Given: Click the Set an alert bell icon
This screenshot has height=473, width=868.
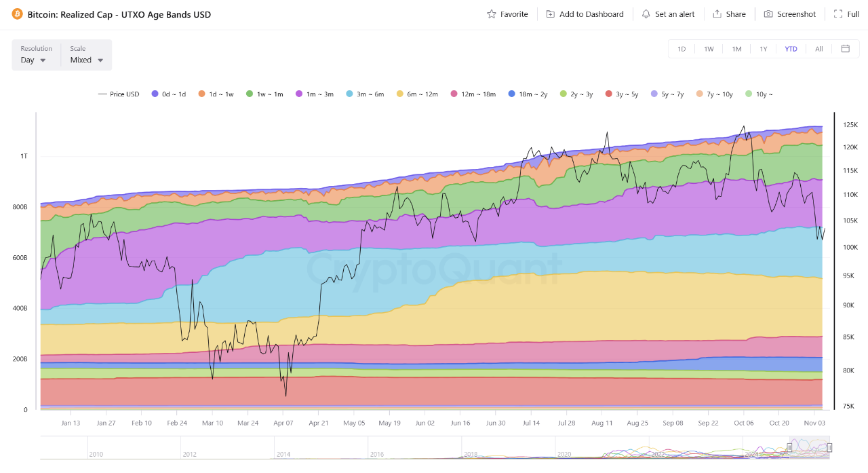Looking at the screenshot, I should pos(646,14).
